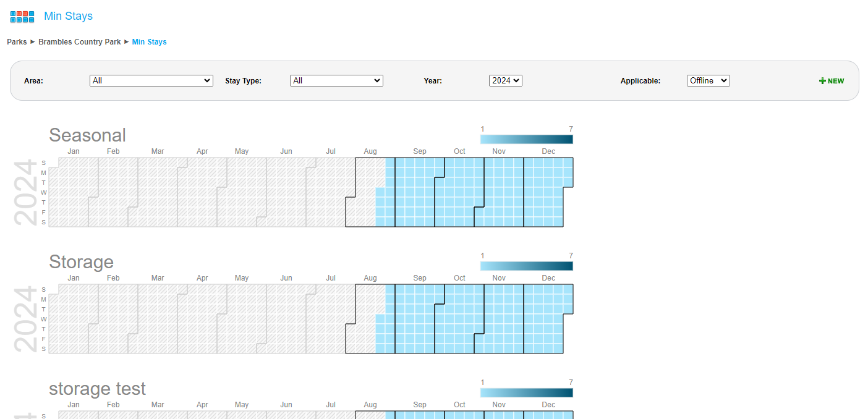Go to Parks breadcrumb link

click(17, 42)
